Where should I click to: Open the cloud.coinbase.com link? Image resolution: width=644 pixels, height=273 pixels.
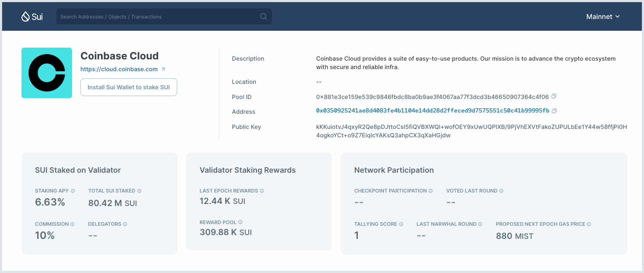coord(119,69)
